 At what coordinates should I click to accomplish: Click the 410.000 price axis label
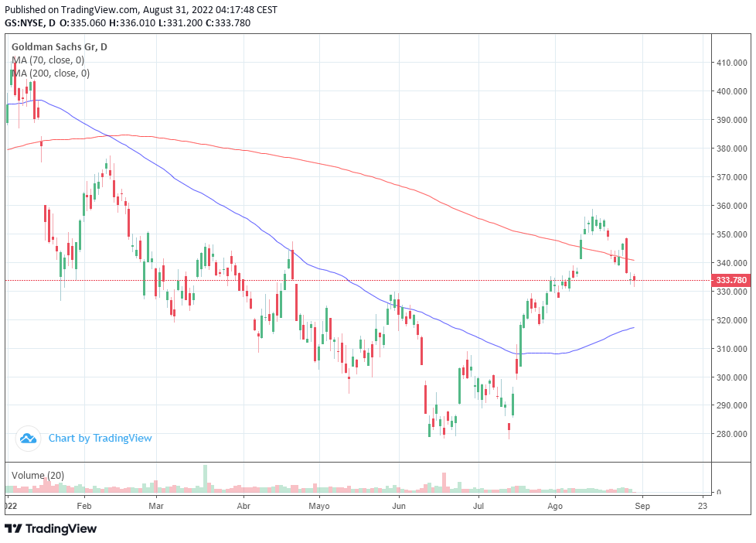coord(731,63)
